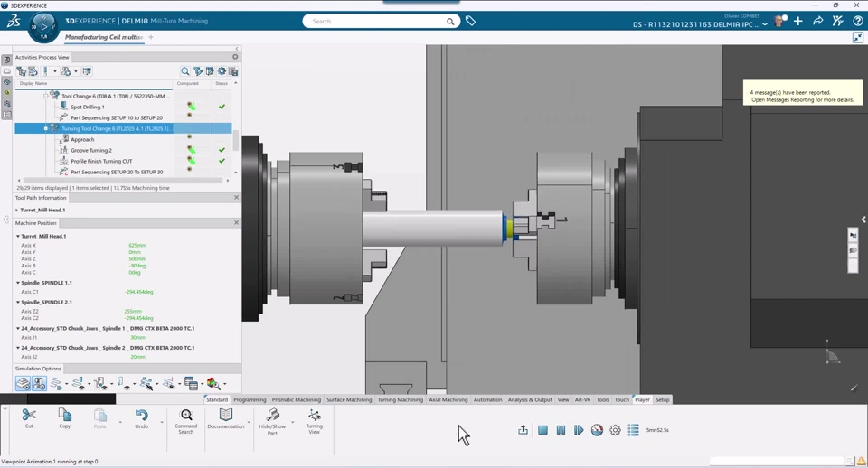868x468 pixels.
Task: Close the Tool Path Information panel
Action: [236, 197]
